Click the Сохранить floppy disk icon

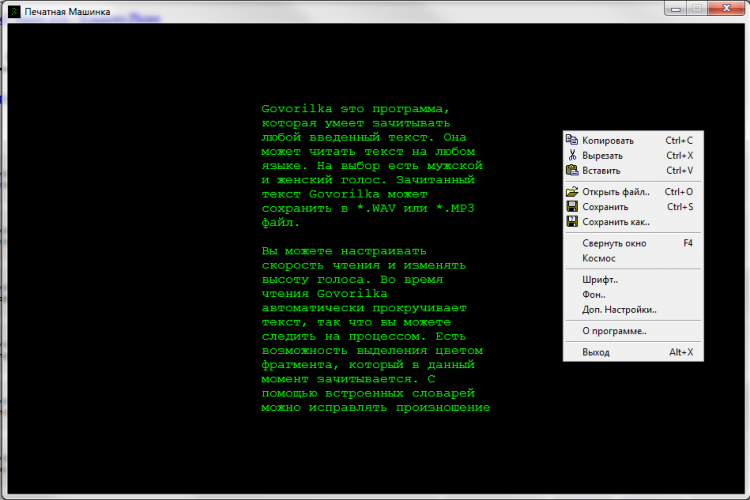coord(572,207)
